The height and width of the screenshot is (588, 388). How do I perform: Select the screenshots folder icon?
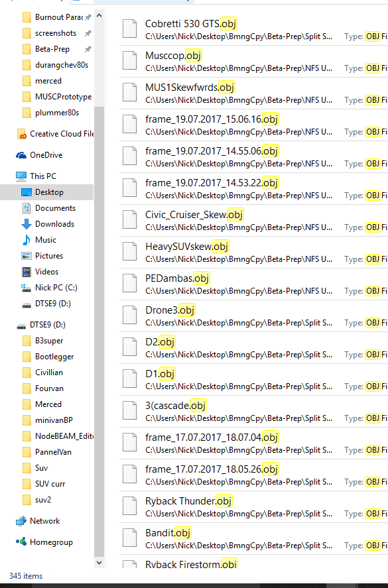(27, 33)
